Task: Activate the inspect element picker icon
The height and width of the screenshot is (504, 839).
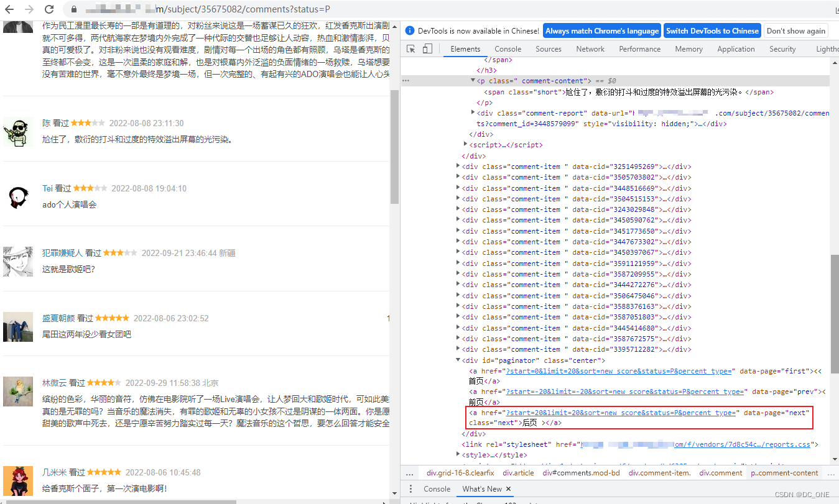Action: (x=411, y=48)
